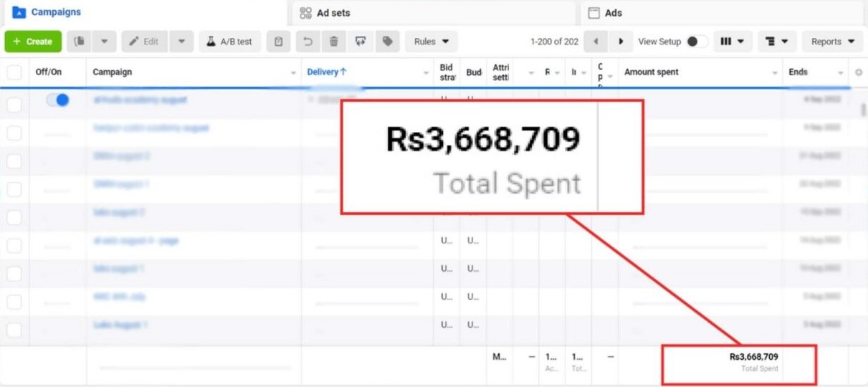
Task: Sort by the Amount spent column header
Action: point(651,72)
